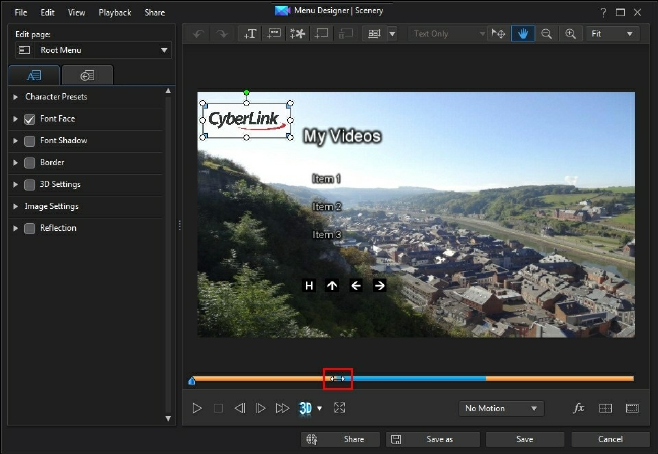Open the Edit menu
The height and width of the screenshot is (454, 658).
point(47,12)
